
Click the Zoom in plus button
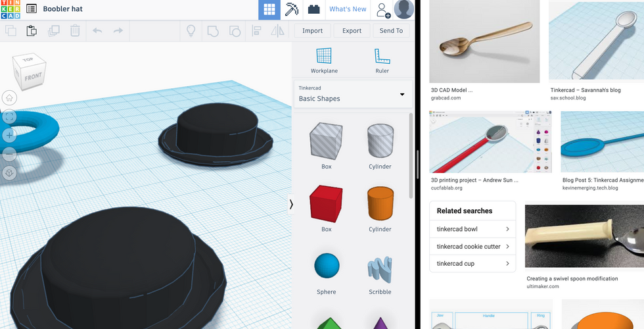point(9,136)
